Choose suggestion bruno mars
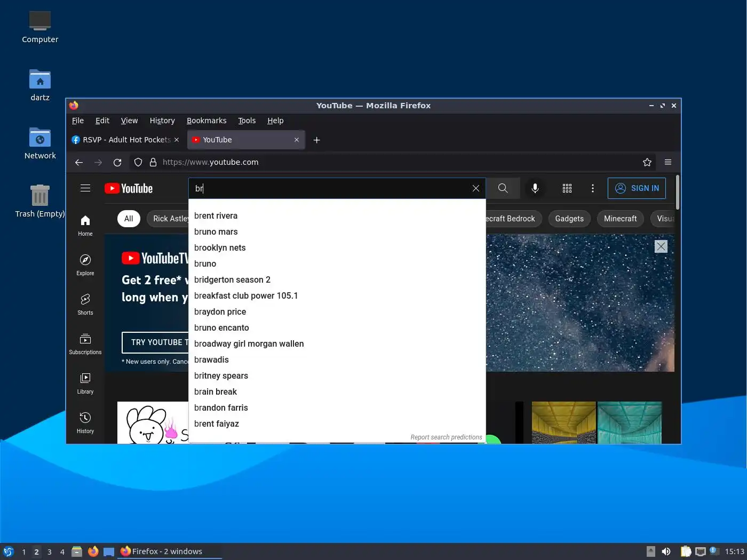The width and height of the screenshot is (747, 560). click(337, 231)
